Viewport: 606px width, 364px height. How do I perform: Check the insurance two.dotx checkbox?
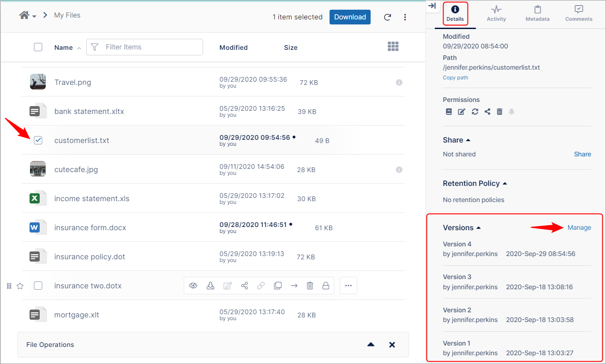click(x=38, y=286)
